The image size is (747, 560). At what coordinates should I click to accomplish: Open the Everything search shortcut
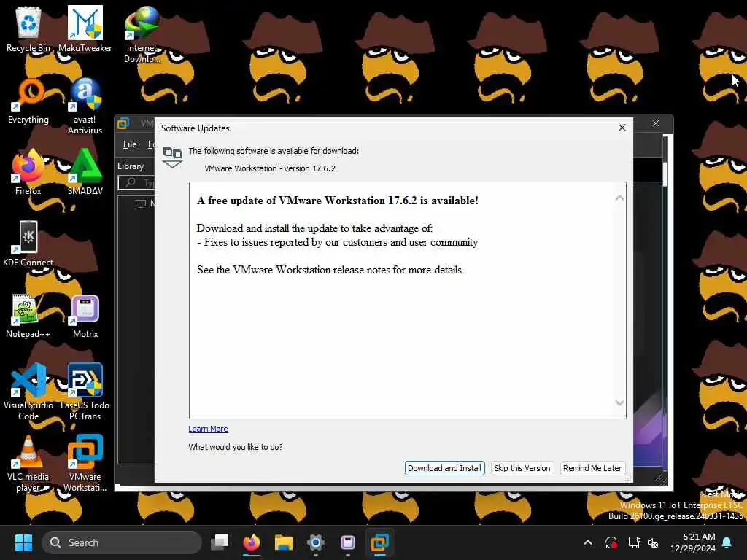[28, 101]
